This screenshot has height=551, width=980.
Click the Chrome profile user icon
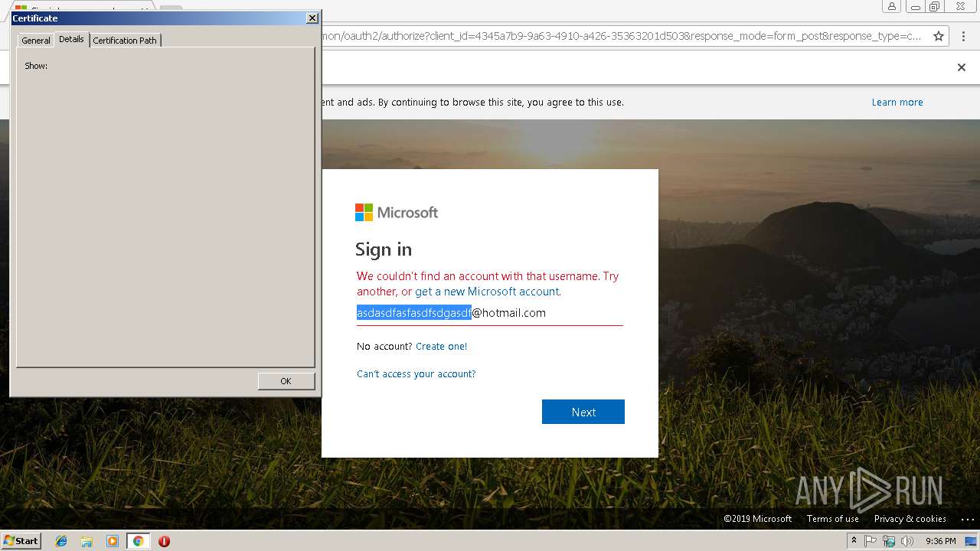pyautogui.click(x=891, y=7)
